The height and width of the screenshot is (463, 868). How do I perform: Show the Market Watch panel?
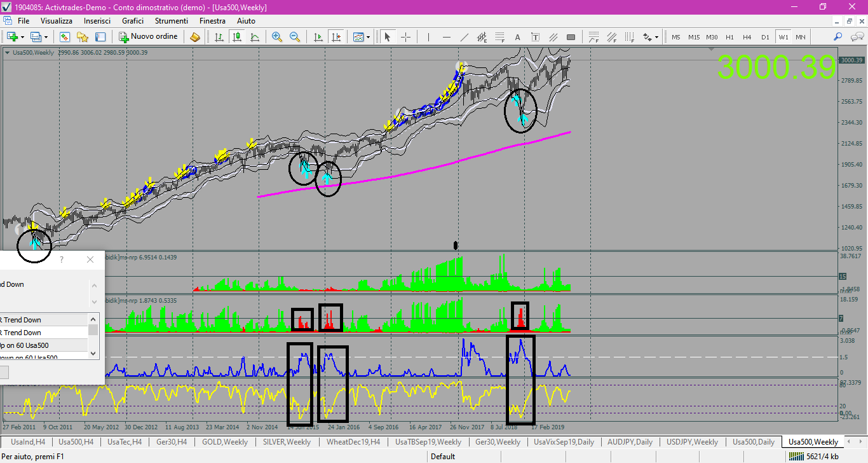pos(64,37)
